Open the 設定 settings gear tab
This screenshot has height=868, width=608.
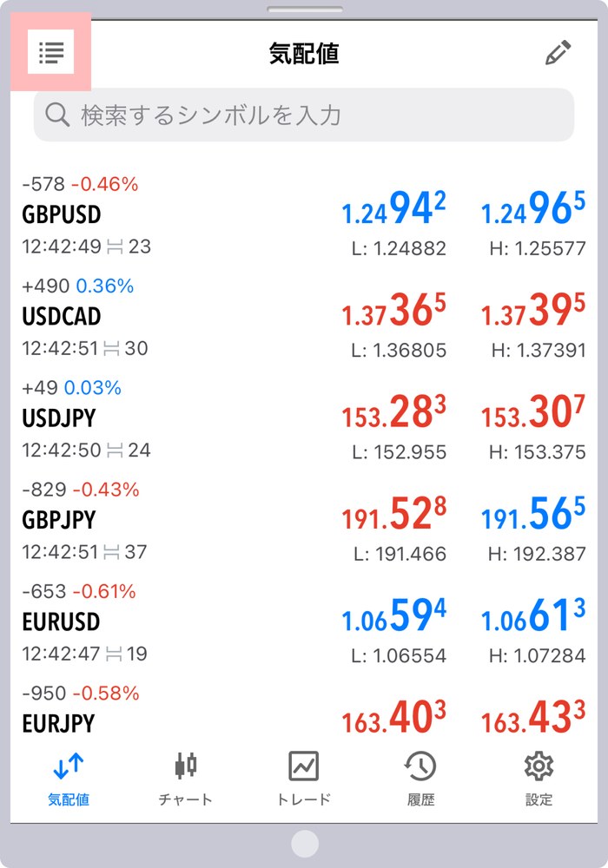point(539,778)
